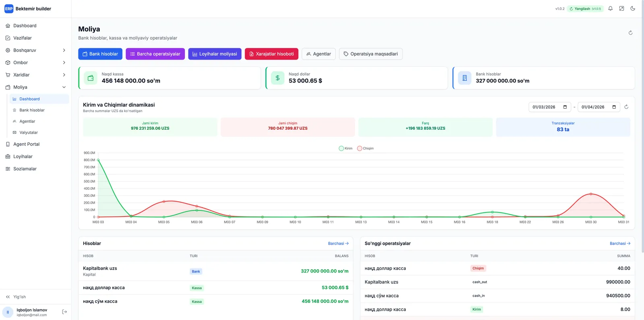This screenshot has height=320, width=644.
Task: Click the logout icon next to Iqboljon Islamov
Action: [64, 312]
